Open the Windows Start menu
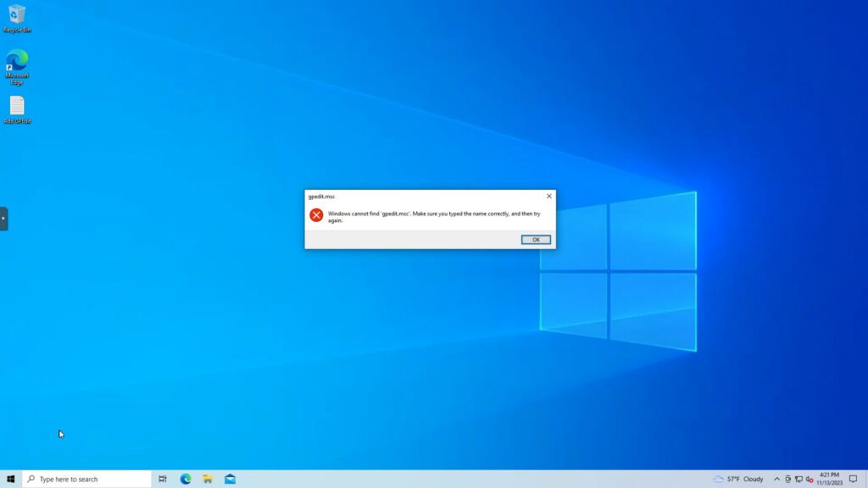This screenshot has width=868, height=488. coord(11,479)
